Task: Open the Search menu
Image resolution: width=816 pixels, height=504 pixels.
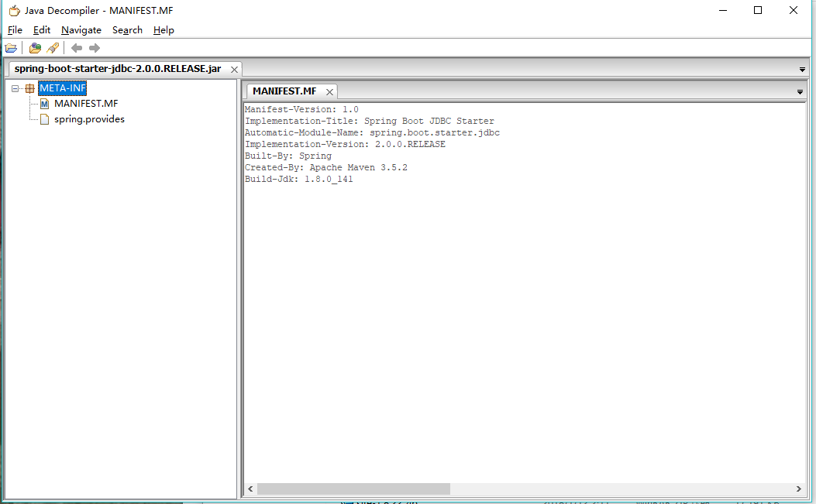Action: coord(128,30)
